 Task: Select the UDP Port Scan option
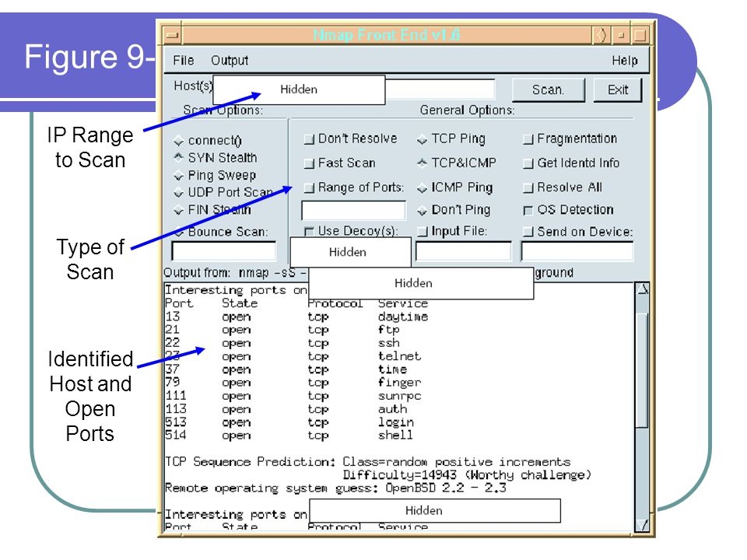pos(179,192)
